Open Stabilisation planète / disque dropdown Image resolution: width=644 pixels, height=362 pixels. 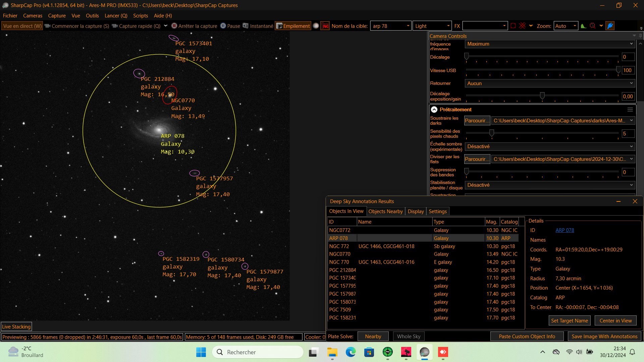tap(550, 185)
